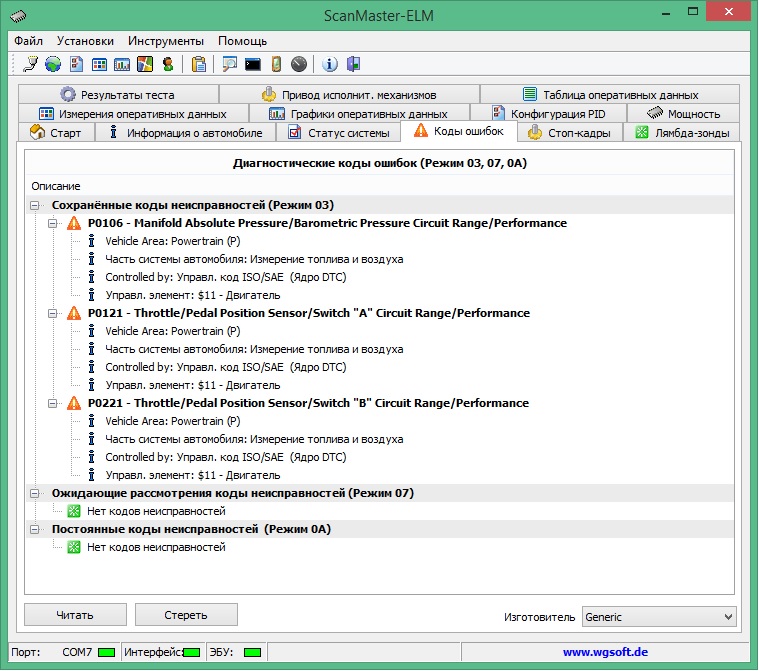Click the warning icon beside P0221
The width and height of the screenshot is (759, 671).
coord(74,403)
